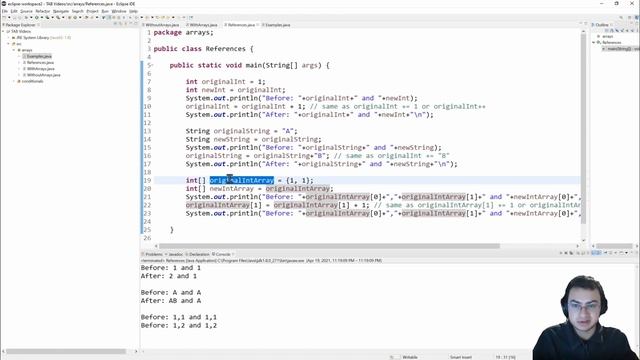640x360 pixels.
Task: Switch to the WithoutArrays.java editor tab
Action: 162,25
